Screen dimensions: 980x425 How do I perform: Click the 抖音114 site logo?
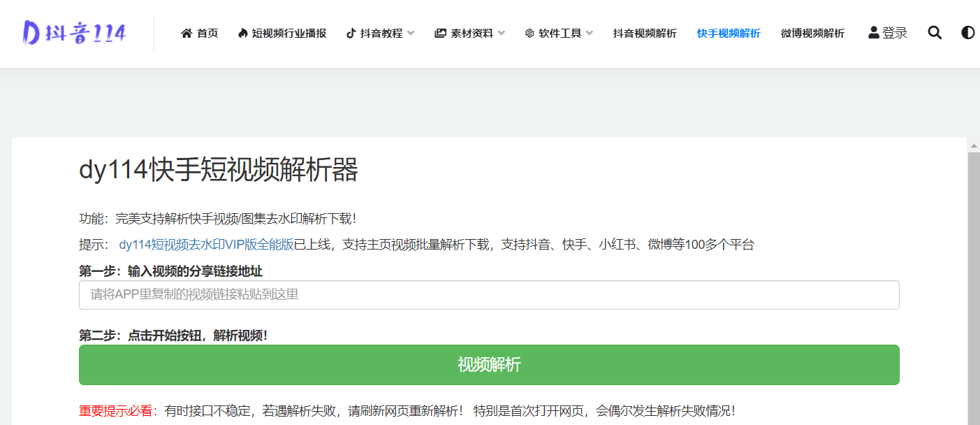73,33
